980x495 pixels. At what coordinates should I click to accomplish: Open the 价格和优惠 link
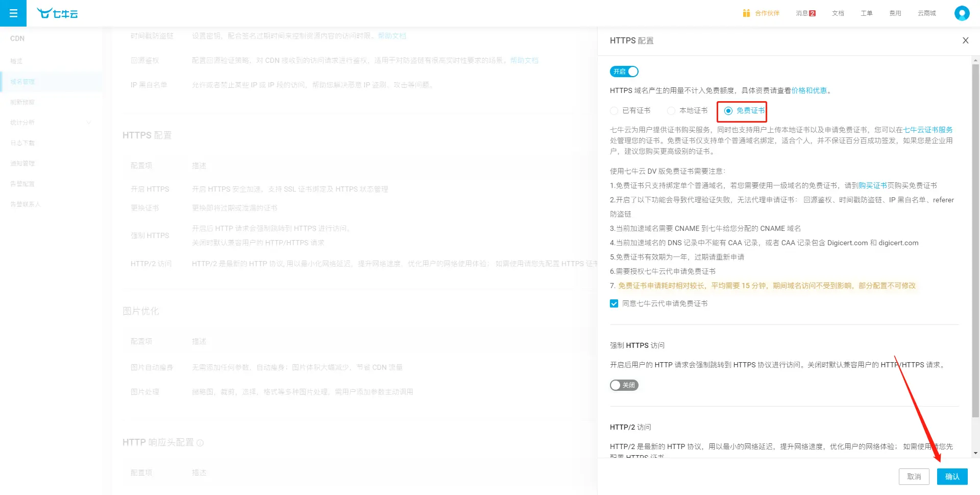click(x=809, y=90)
